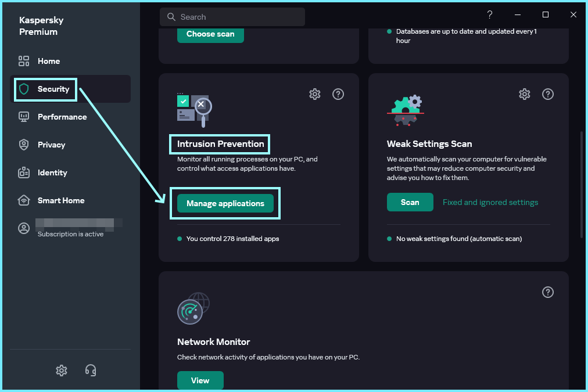Screen dimensions: 588x392
Task: Click the Weak Settings Scan heading
Action: pyautogui.click(x=429, y=144)
